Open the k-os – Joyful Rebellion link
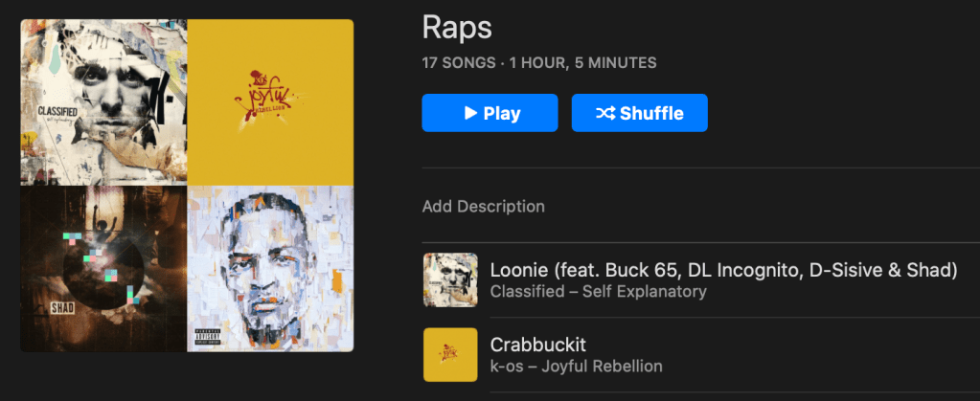Viewport: 980px width, 401px height. 576,367
